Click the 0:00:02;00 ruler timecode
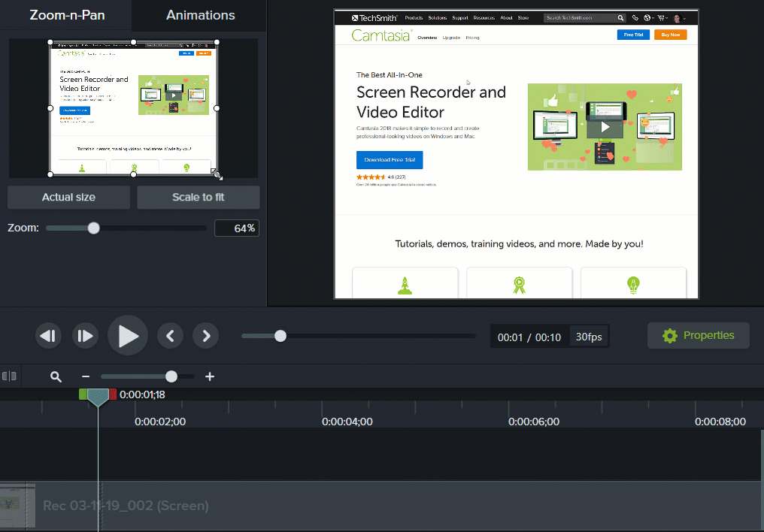The height and width of the screenshot is (532, 764). (x=160, y=422)
